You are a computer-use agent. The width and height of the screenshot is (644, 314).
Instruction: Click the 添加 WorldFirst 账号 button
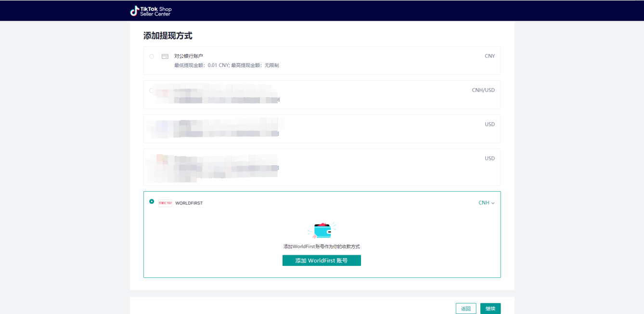(x=322, y=260)
